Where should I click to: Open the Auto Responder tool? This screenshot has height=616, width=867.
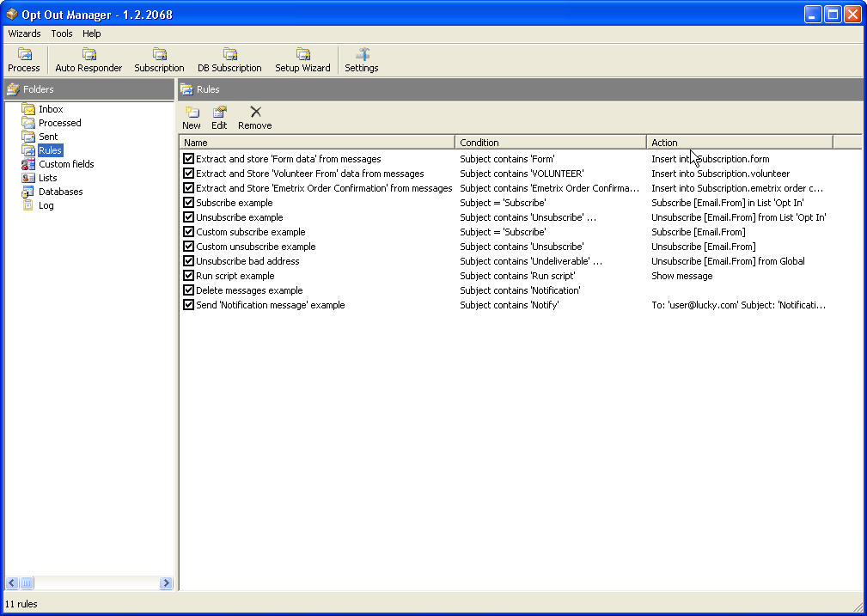(x=89, y=60)
